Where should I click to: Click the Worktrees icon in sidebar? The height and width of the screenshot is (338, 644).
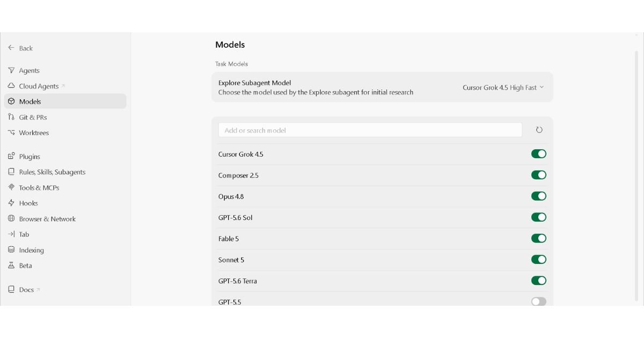pyautogui.click(x=11, y=133)
